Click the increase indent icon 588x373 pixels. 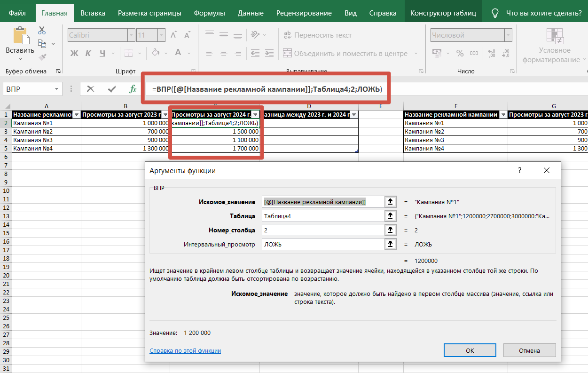pyautogui.click(x=270, y=53)
